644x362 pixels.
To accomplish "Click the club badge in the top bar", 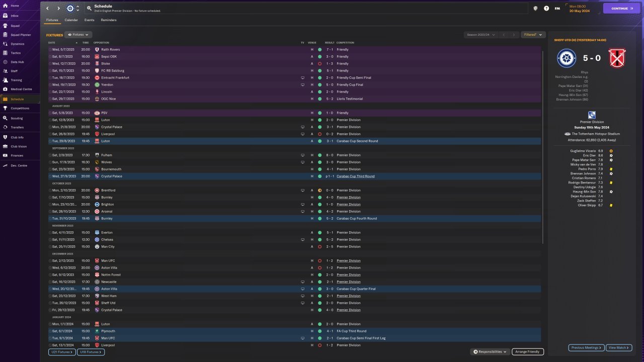I will pos(70,9).
